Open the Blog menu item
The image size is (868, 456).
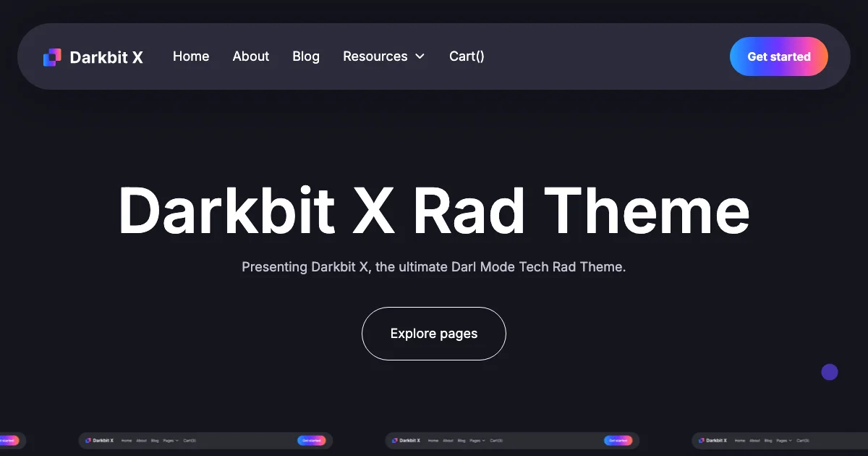pos(306,56)
